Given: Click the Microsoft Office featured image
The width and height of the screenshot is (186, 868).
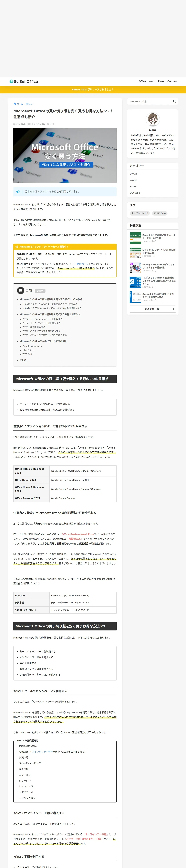Looking at the screenshot, I should point(65,155).
